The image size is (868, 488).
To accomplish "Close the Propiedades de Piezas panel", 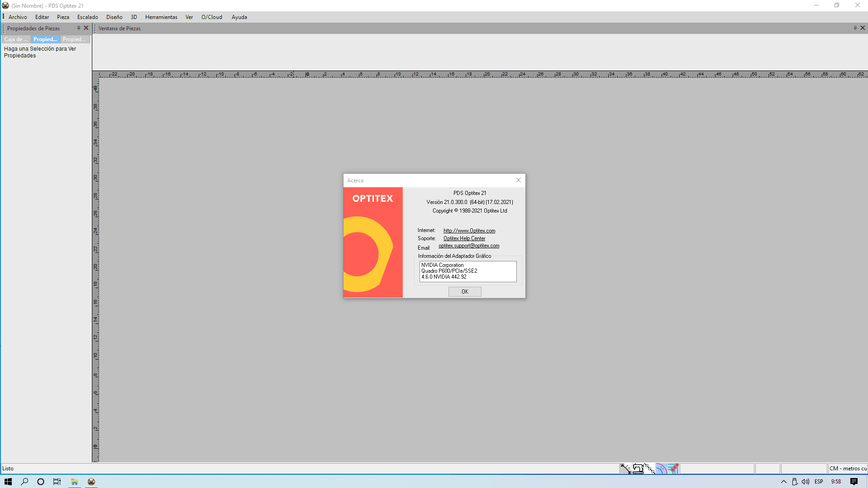I will (86, 28).
